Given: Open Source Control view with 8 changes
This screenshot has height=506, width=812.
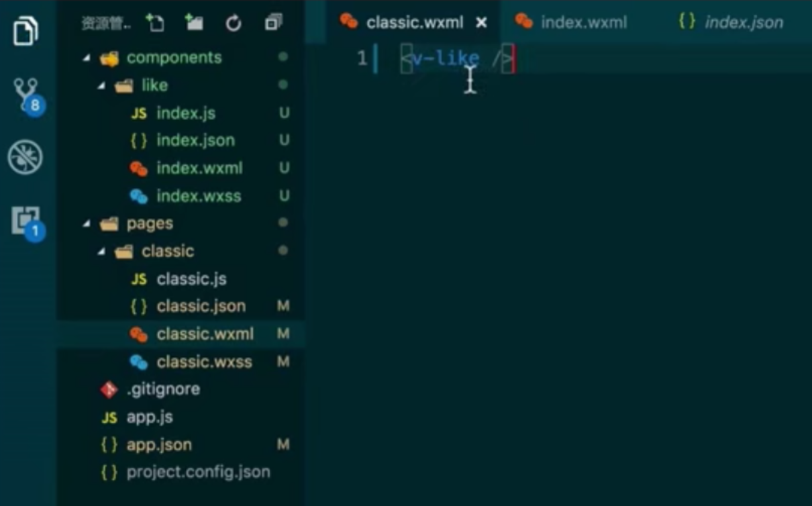Looking at the screenshot, I should [27, 95].
